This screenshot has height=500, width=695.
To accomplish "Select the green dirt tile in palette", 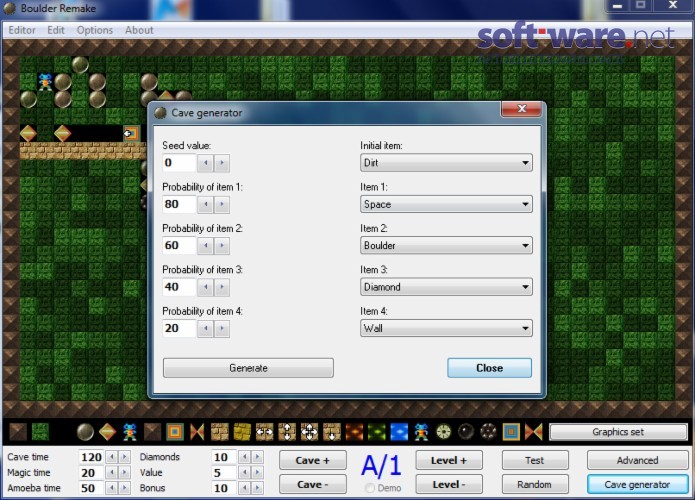I will [40, 431].
